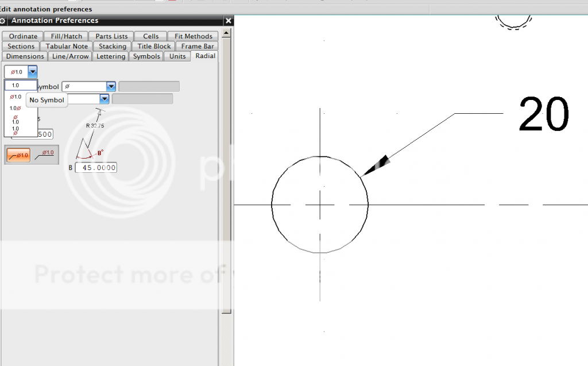Open the second symbol dropdown below Diameter Symbol
This screenshot has height=366, width=588.
click(x=105, y=99)
